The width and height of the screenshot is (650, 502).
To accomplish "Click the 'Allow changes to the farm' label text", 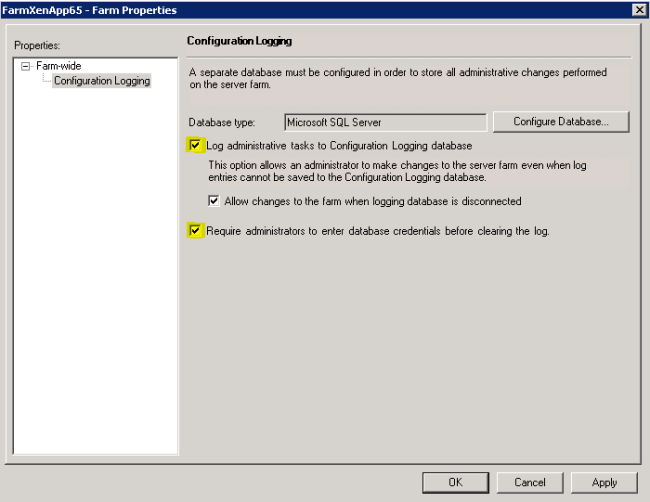I will (x=372, y=201).
